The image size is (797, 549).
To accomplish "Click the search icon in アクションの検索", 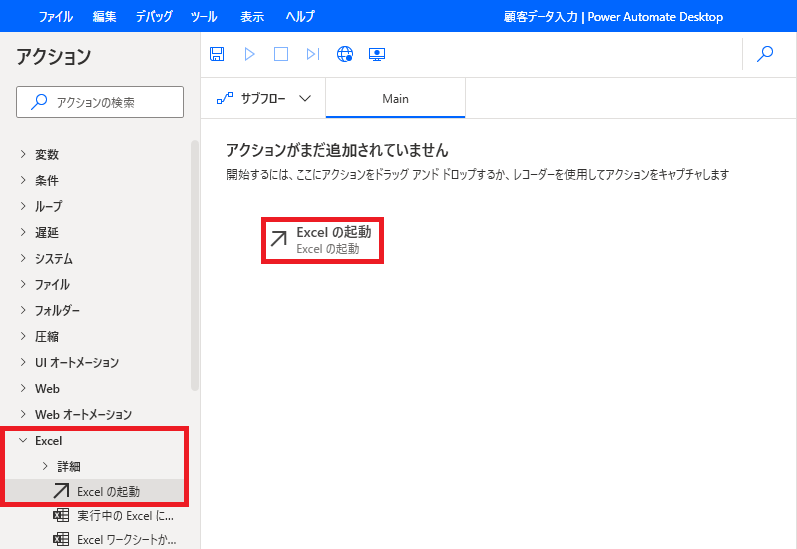I will [x=39, y=102].
